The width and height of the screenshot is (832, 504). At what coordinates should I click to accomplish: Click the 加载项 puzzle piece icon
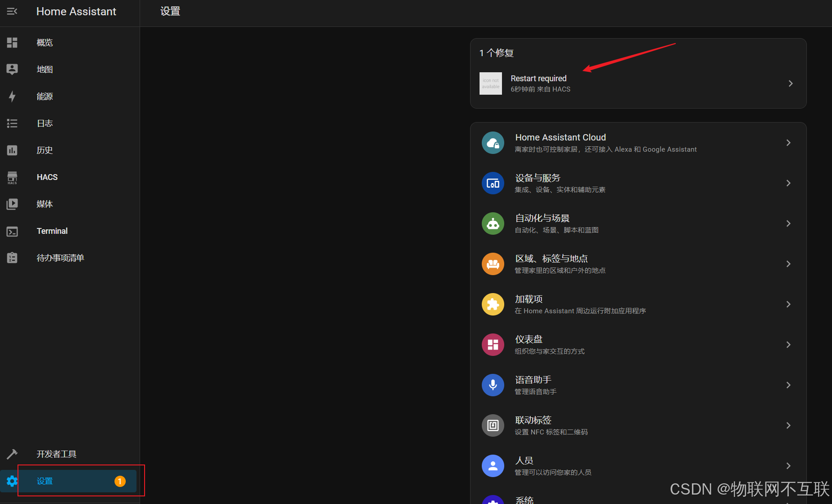tap(493, 304)
